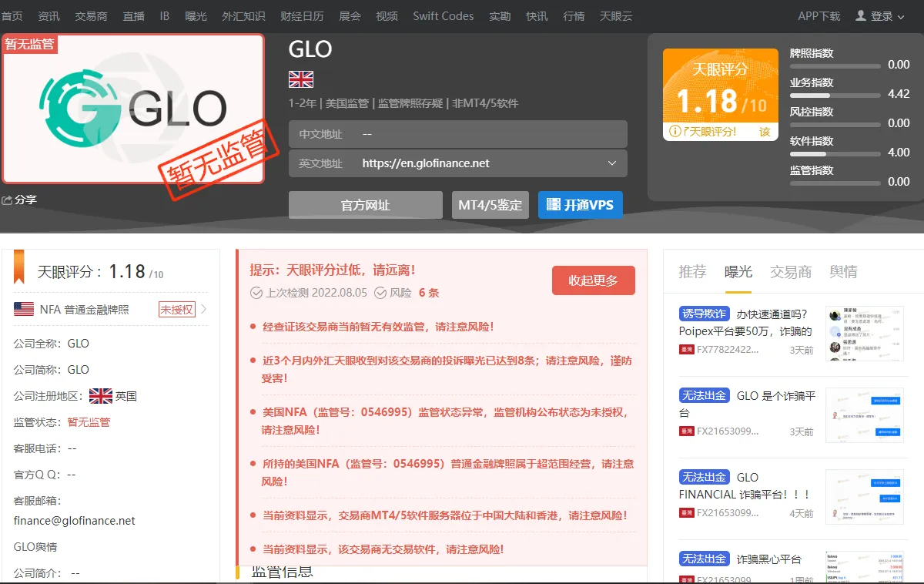
Task: Open the 首页 home menu item
Action: coord(12,16)
